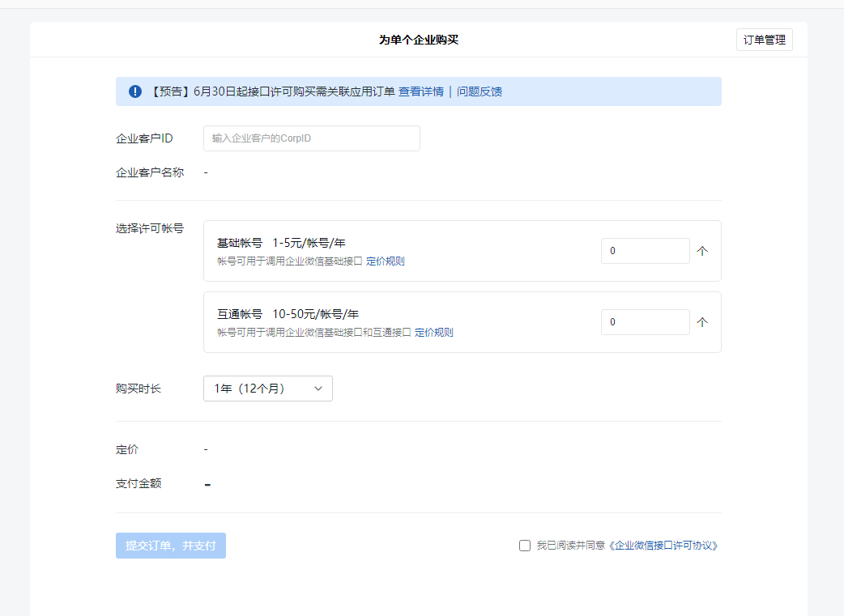The width and height of the screenshot is (844, 616).
Task: Click chevron arrow of 1年（12个月） selector
Action: click(x=318, y=389)
